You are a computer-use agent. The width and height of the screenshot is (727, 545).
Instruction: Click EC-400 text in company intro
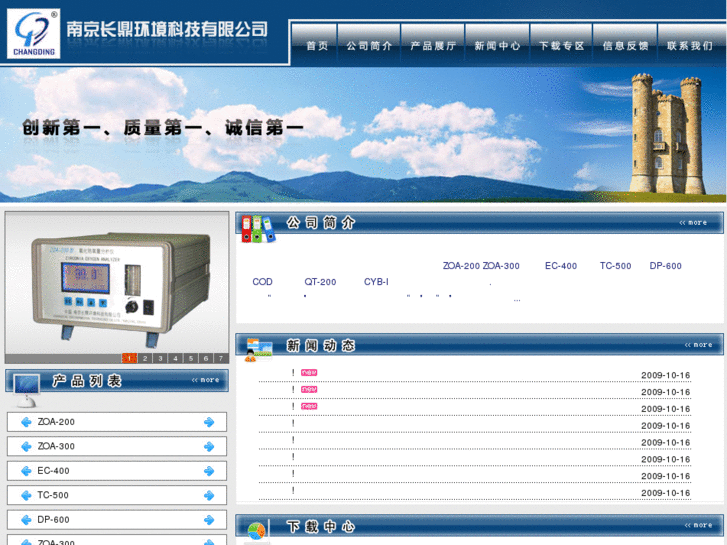click(561, 266)
